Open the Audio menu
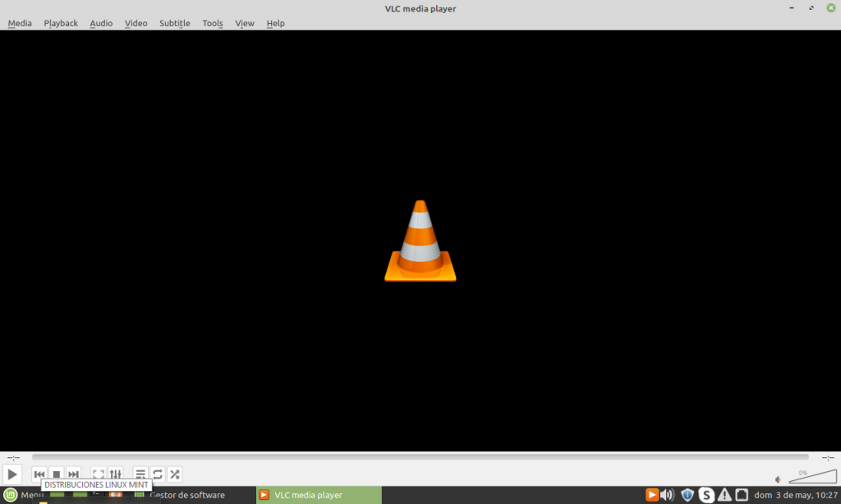Image resolution: width=841 pixels, height=504 pixels. pyautogui.click(x=101, y=23)
